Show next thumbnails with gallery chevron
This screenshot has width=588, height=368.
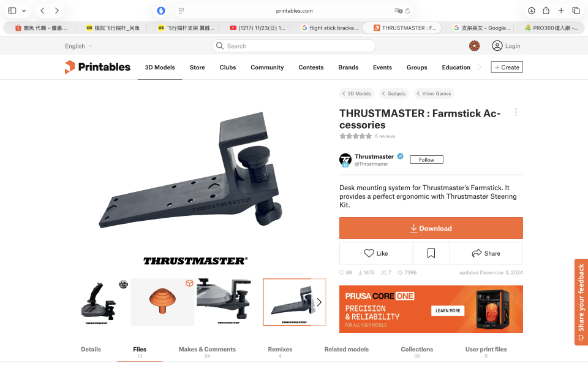[x=318, y=302]
